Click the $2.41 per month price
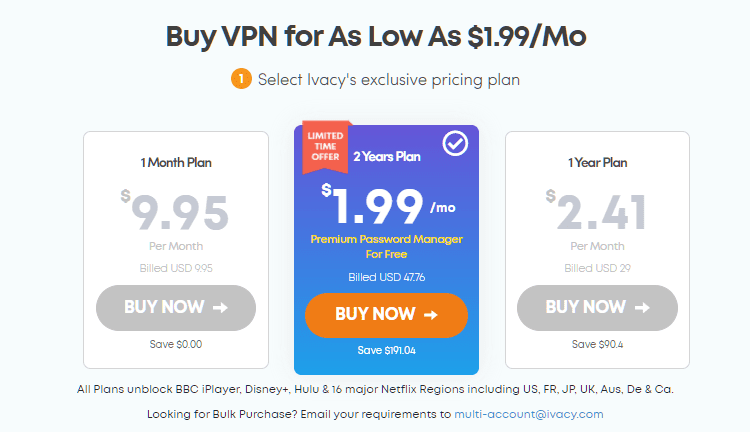This screenshot has width=750, height=432. (x=596, y=211)
